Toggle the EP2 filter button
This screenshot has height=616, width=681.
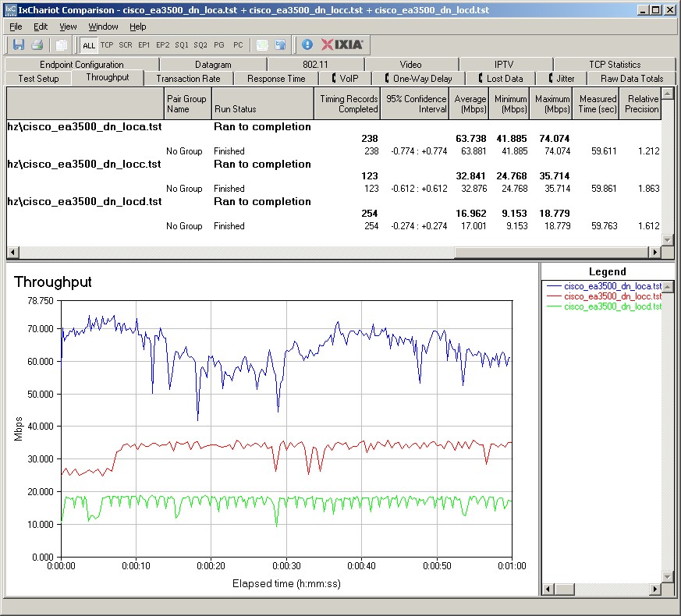163,44
